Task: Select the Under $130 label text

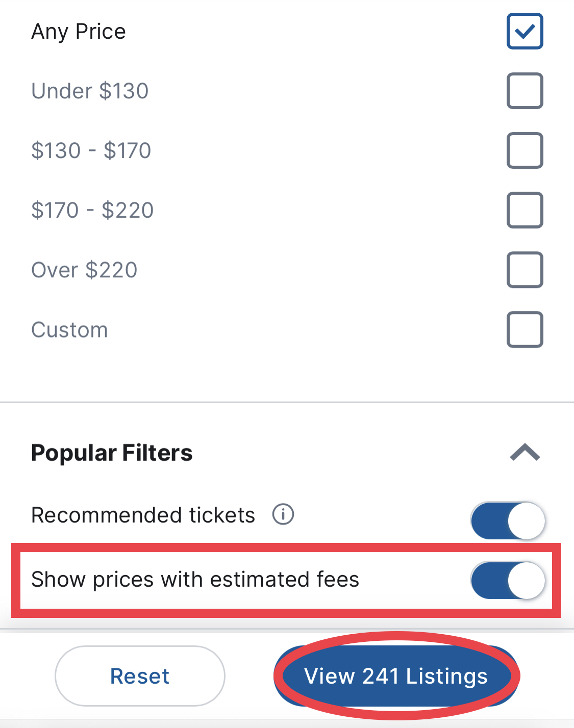Action: click(x=90, y=91)
